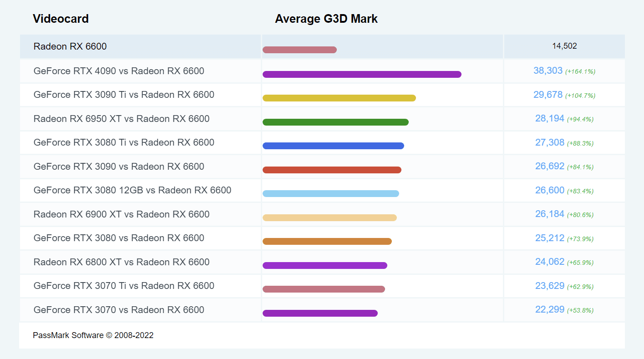Click the 29,678 score value
644x359 pixels.
[548, 95]
